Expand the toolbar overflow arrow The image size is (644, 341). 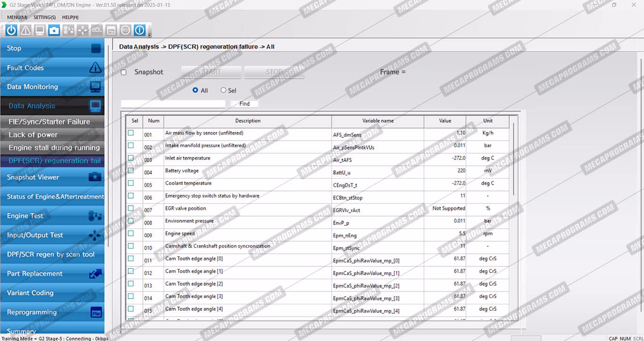(150, 34)
